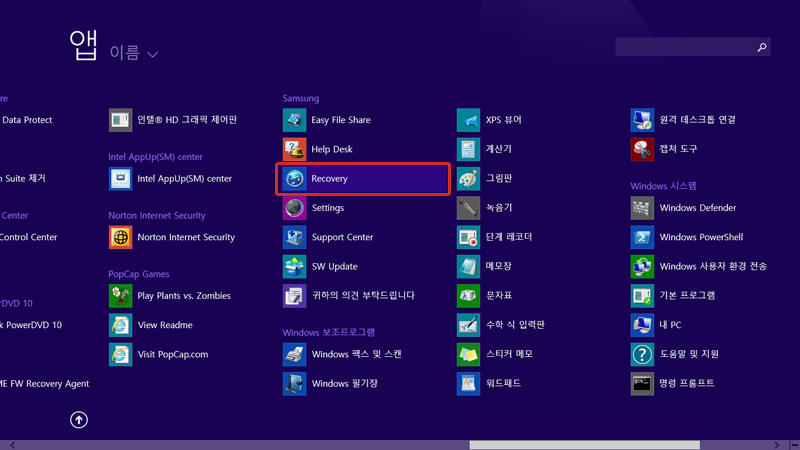Launch the 계산기 calculator icon

(x=468, y=149)
